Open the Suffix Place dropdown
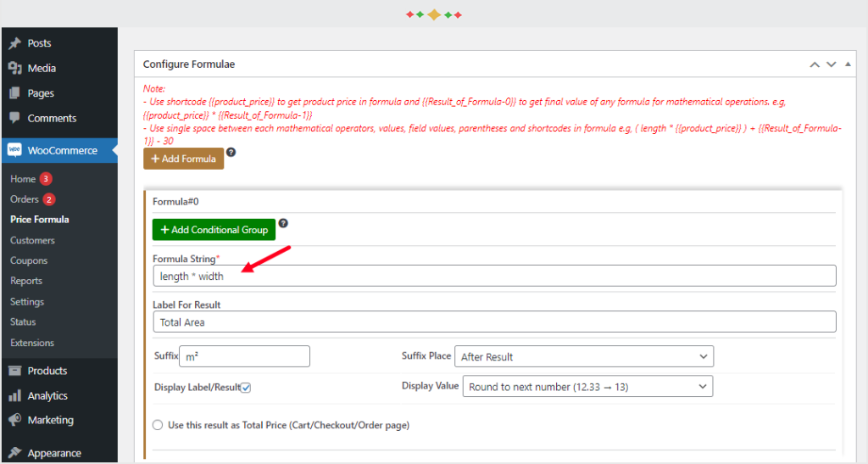Screen dimensions: 868x464 [x=584, y=356]
